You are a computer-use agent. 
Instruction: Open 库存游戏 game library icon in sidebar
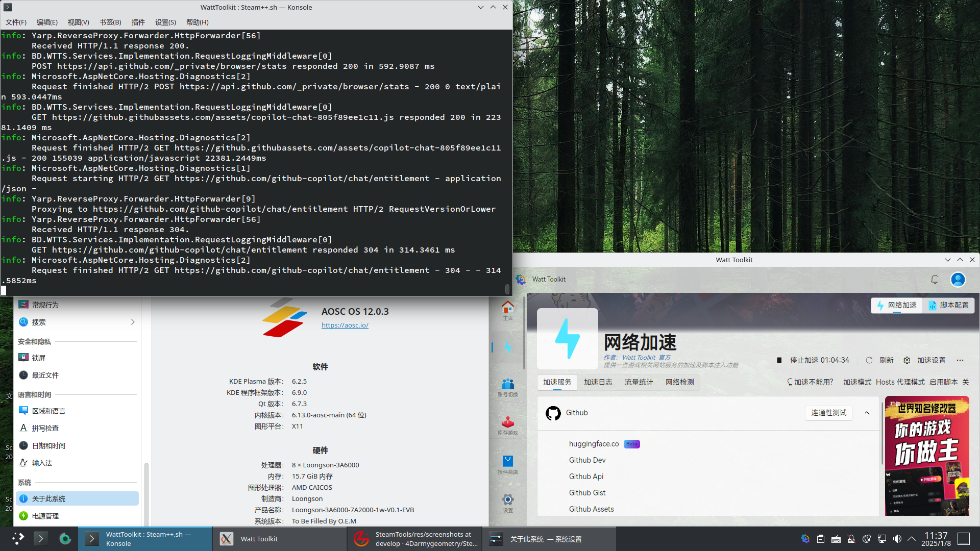(507, 426)
